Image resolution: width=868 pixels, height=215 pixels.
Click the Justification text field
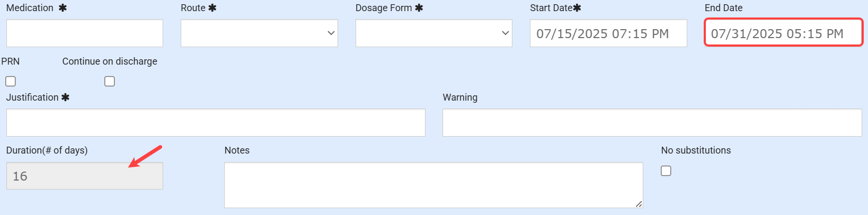pos(216,123)
